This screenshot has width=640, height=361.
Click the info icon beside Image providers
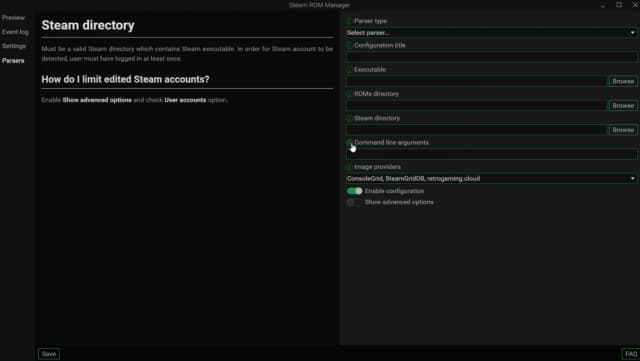(349, 167)
